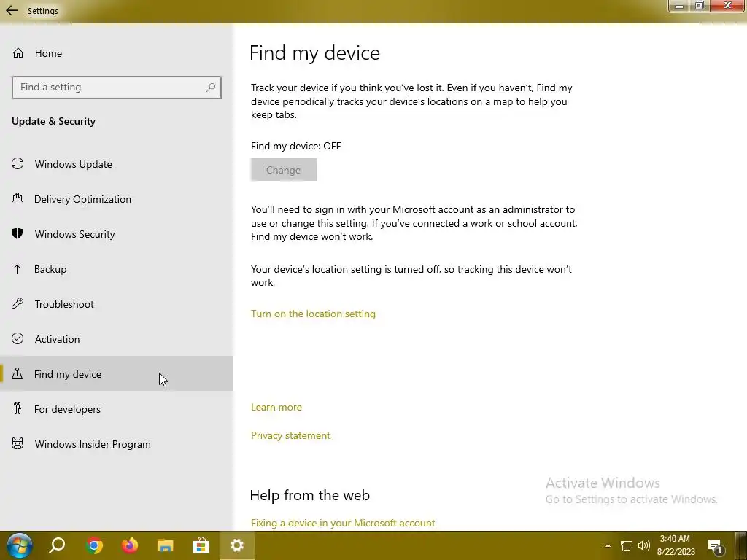Click the For developers tools icon
Image resolution: width=747 pixels, height=560 pixels.
[18, 408]
